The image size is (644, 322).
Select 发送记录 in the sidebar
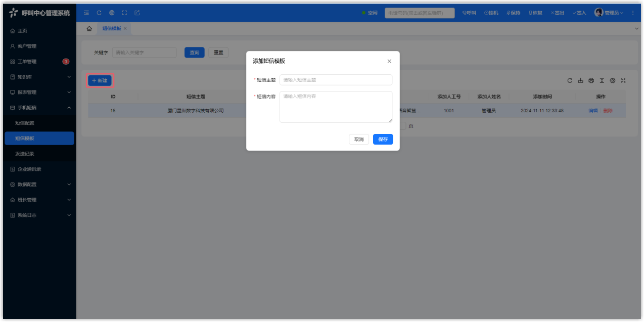(25, 154)
